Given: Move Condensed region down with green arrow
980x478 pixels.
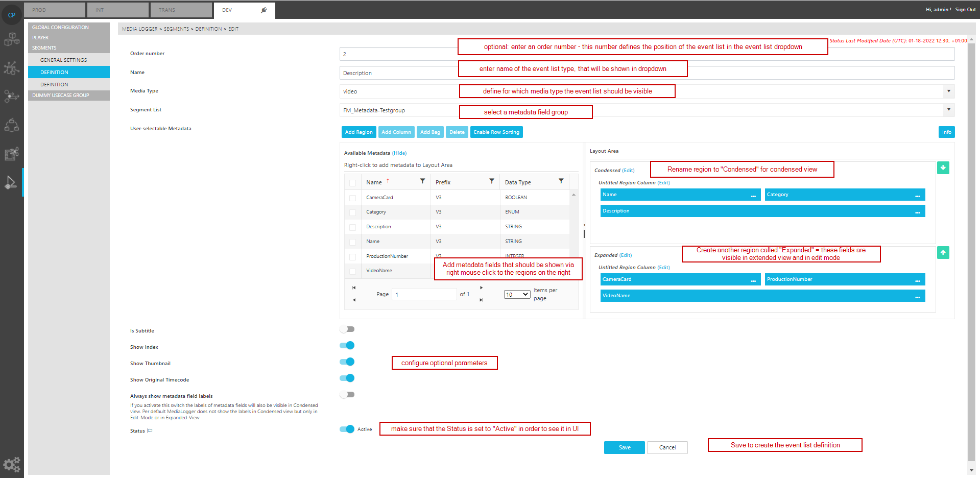Looking at the screenshot, I should pos(943,168).
